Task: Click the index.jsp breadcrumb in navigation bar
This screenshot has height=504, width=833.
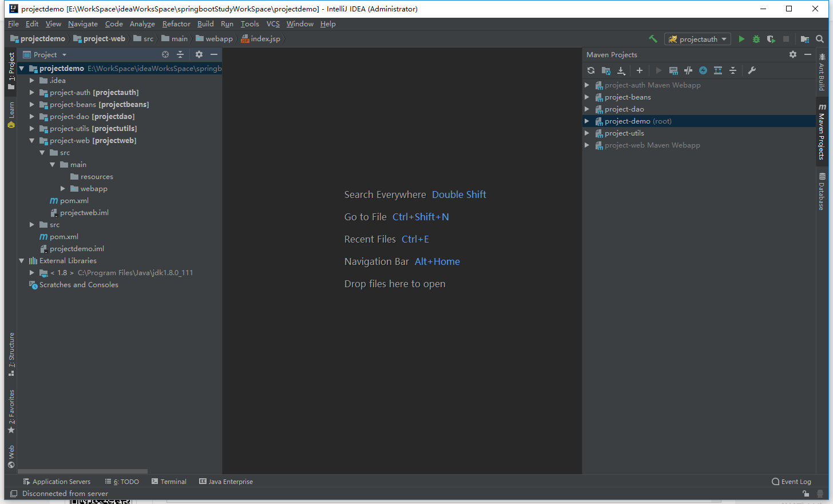Action: 261,39
